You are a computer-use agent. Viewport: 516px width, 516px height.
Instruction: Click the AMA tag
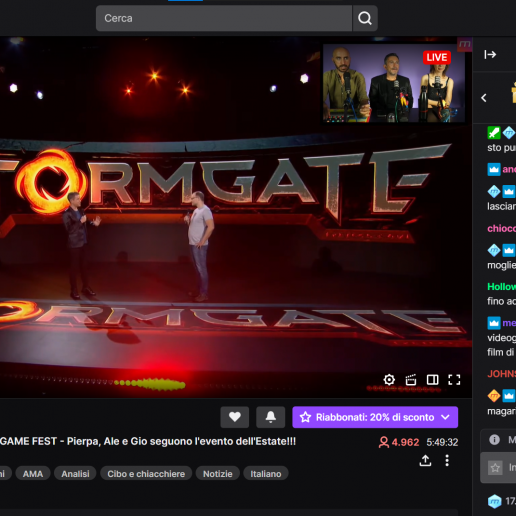pos(33,474)
